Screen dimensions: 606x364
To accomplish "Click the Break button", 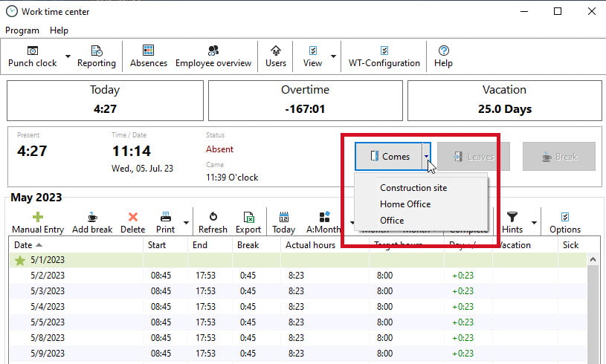I will tap(559, 156).
